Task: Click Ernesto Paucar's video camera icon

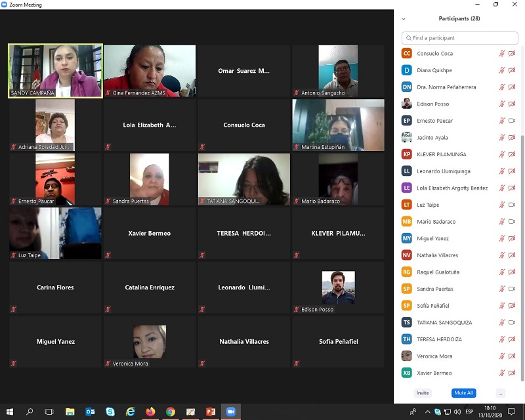Action: coord(512,121)
